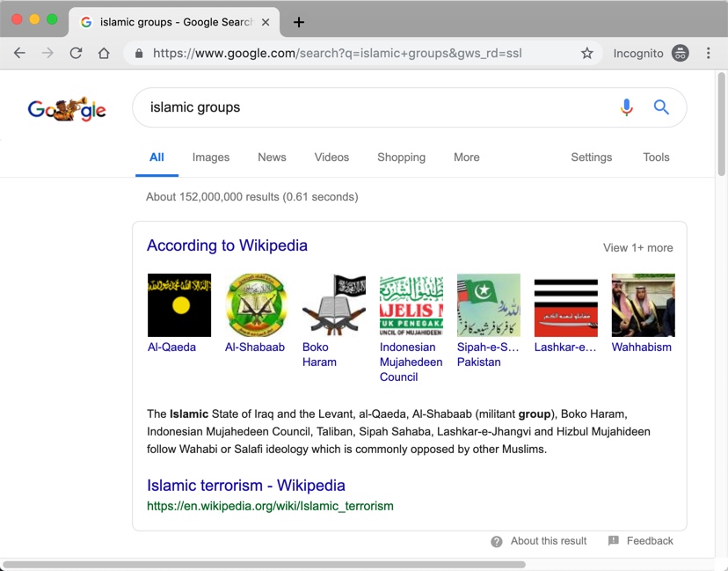The width and height of the screenshot is (728, 571).
Task: Open the Al-Shabaab text link
Action: [255, 347]
